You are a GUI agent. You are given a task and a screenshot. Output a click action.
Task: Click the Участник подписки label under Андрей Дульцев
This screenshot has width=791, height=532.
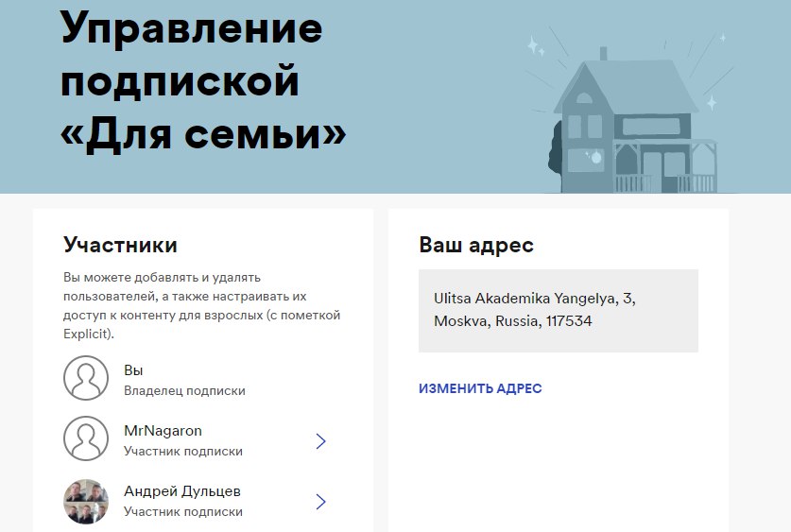[183, 512]
